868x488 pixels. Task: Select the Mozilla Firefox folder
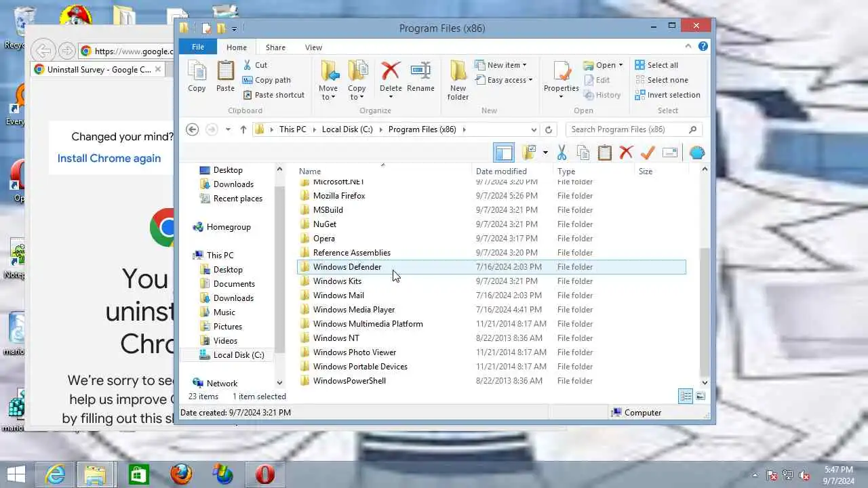point(338,196)
